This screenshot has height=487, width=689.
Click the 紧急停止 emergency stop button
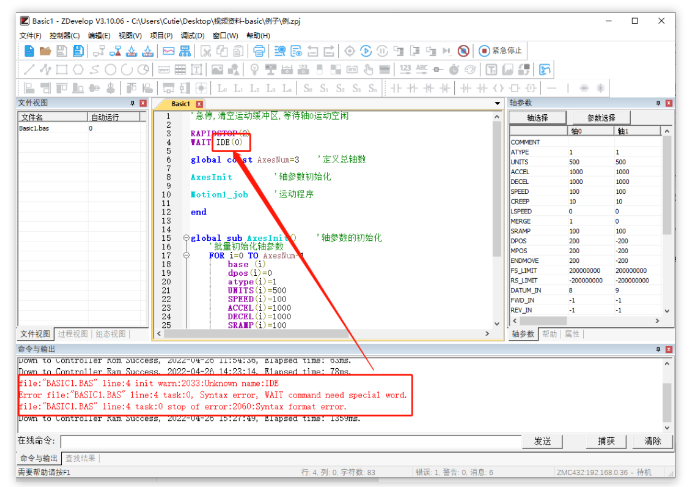click(500, 51)
